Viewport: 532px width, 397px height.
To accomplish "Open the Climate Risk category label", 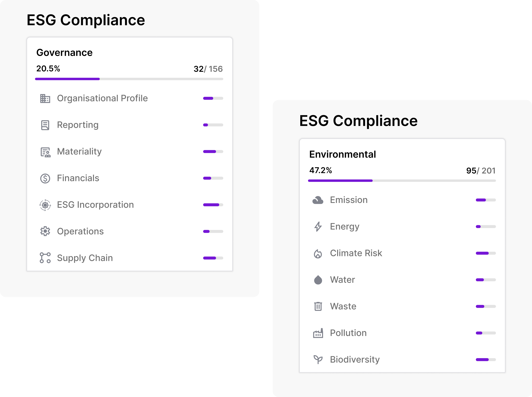I will point(356,253).
